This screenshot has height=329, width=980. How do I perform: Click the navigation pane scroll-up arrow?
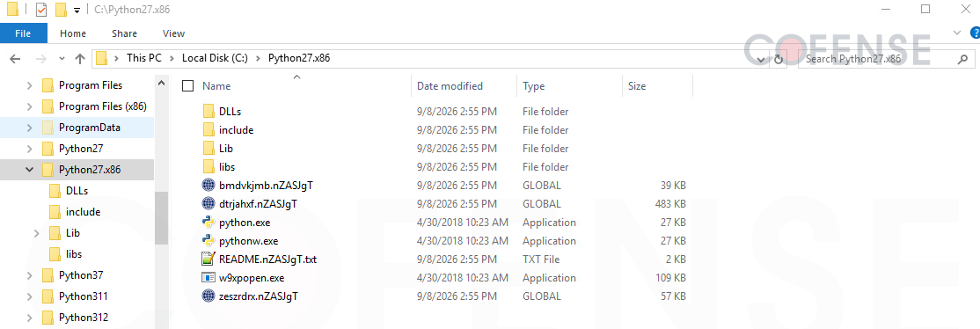pyautogui.click(x=161, y=84)
